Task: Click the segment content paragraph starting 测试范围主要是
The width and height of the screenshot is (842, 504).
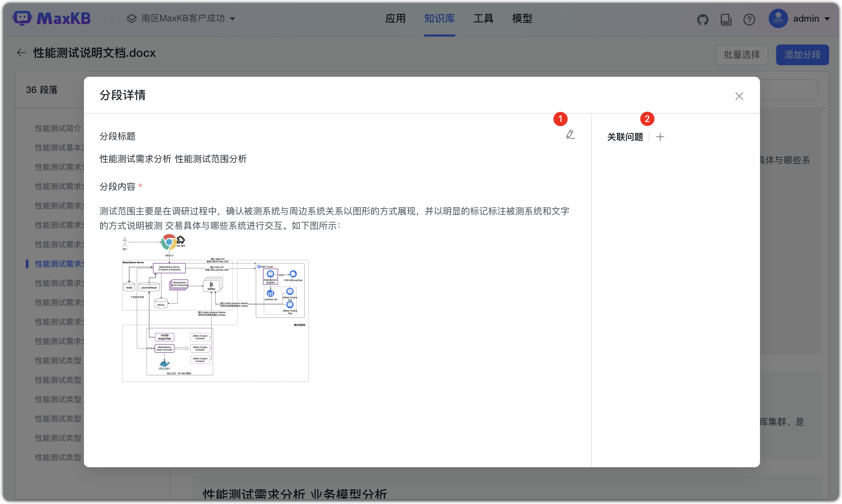Action: 334,218
